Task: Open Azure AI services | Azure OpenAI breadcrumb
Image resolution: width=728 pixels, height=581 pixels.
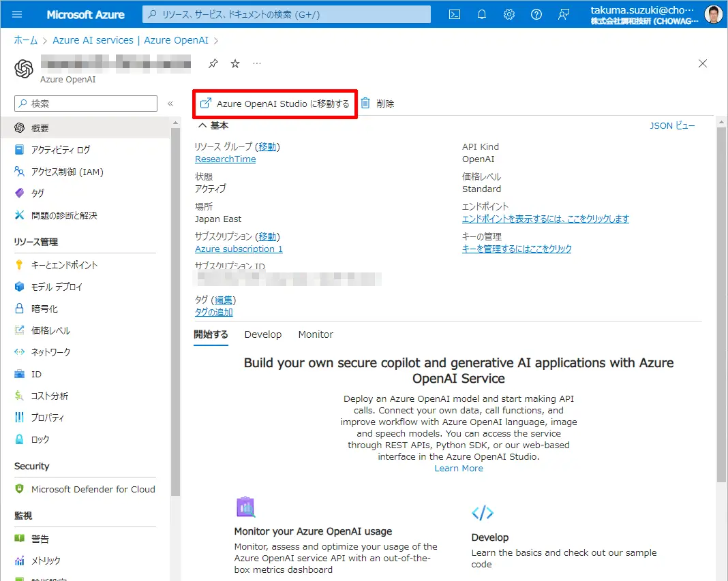Action: point(130,40)
